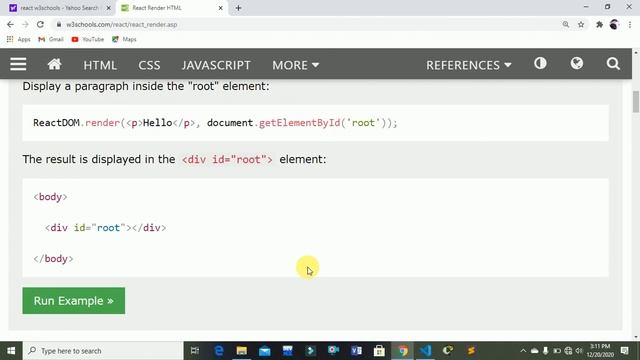Open the HTML tutorial menu item
Screen dimensions: 640x360
pos(100,65)
